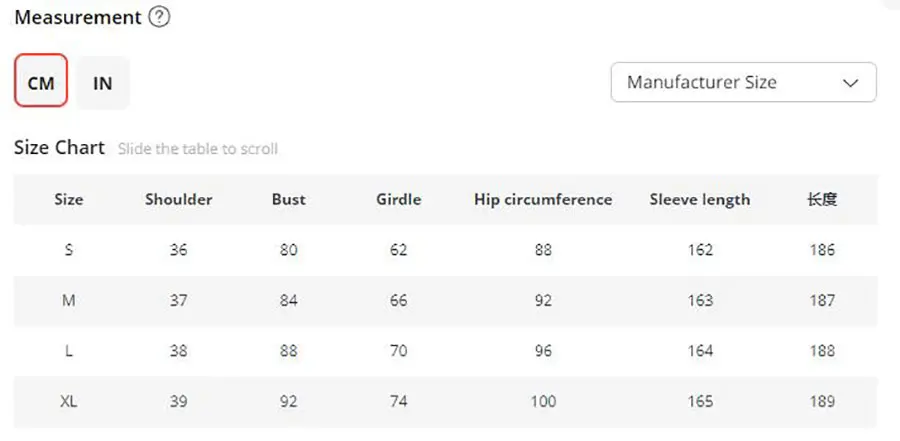Viewport: 900px width, 441px height.
Task: Click the Sleeve length column header
Action: pos(700,199)
